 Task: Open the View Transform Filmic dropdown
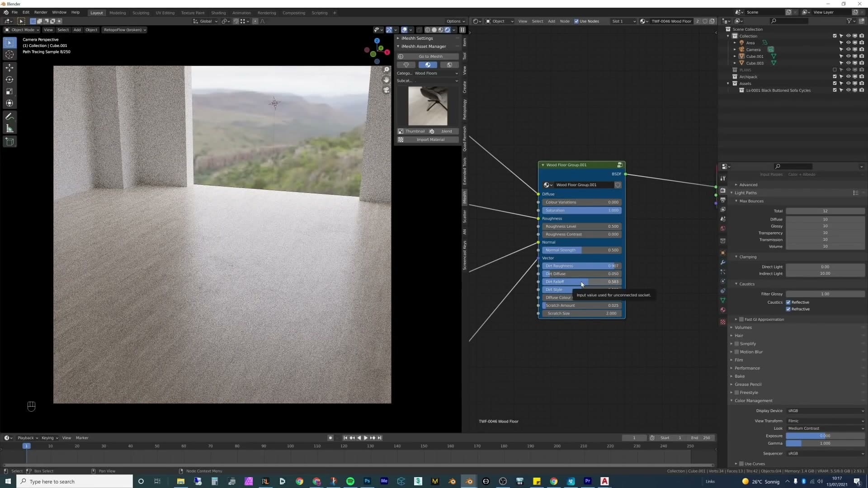point(826,421)
